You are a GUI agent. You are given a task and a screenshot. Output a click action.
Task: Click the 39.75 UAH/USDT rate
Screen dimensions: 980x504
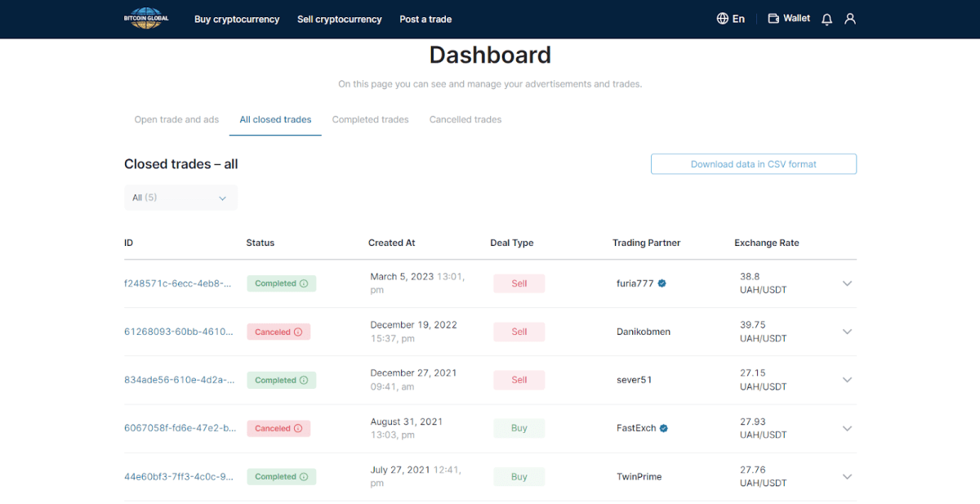764,332
